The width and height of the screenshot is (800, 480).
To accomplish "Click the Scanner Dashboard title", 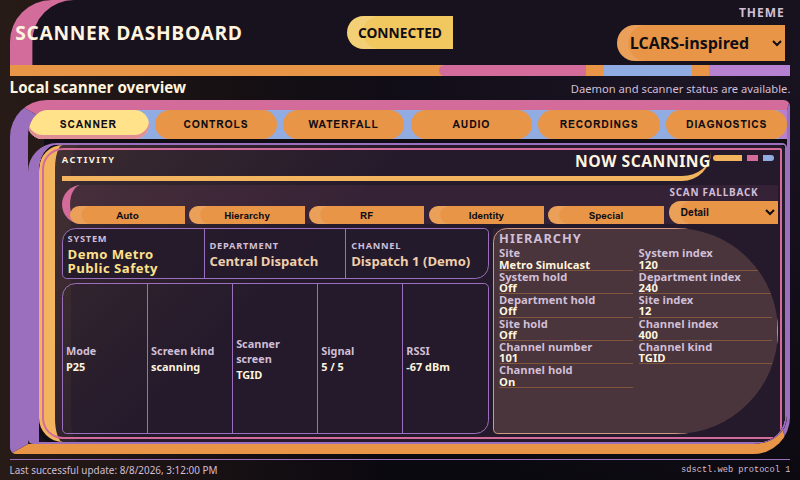I will pos(129,33).
